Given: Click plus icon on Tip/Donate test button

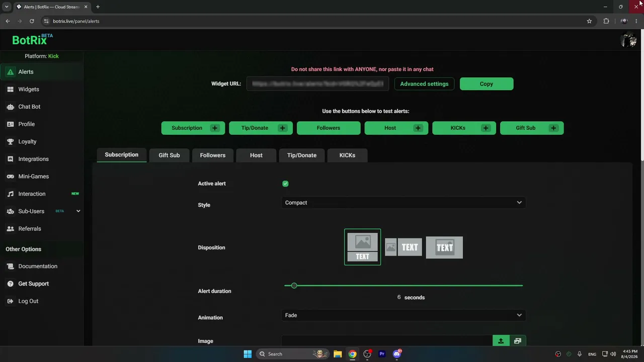Looking at the screenshot, I should (x=282, y=128).
